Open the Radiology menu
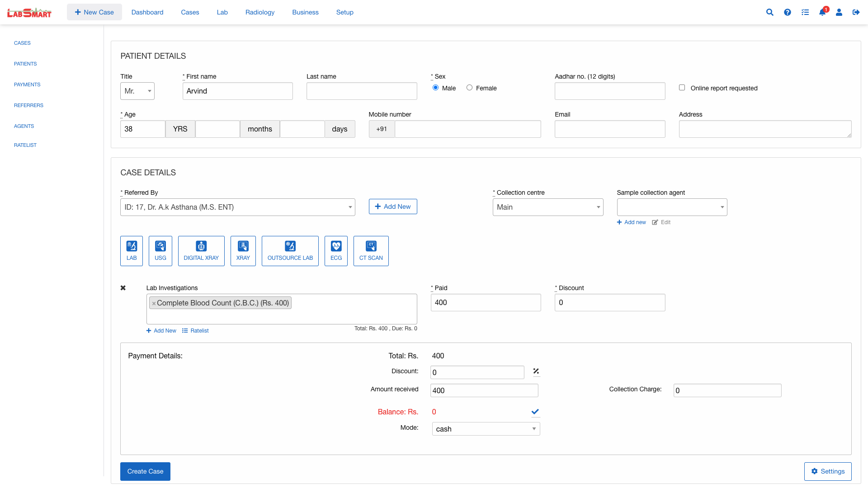The image size is (868, 488). click(x=259, y=12)
